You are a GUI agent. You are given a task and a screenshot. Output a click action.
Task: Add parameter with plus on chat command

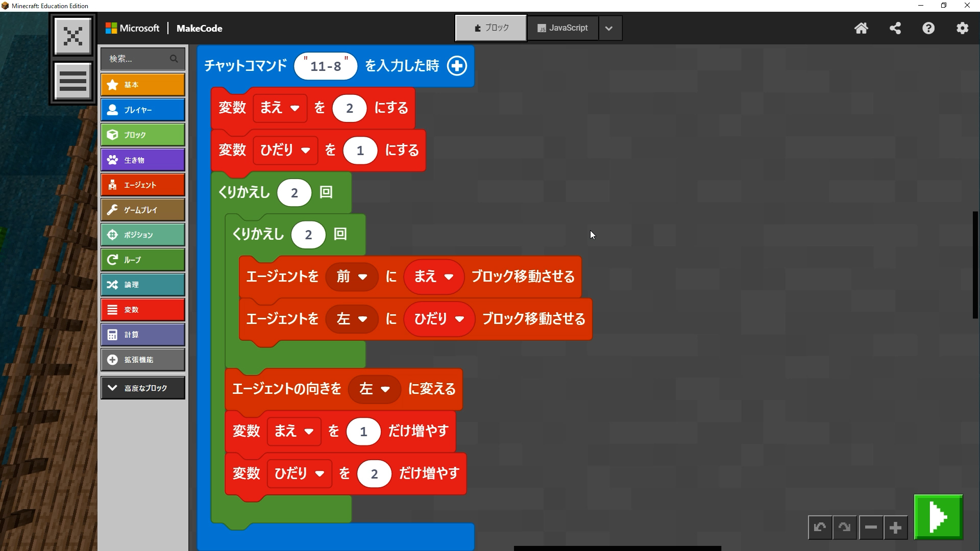pos(457,66)
